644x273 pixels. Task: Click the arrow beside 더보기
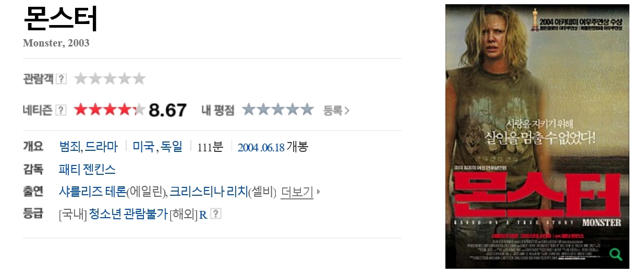click(x=318, y=192)
